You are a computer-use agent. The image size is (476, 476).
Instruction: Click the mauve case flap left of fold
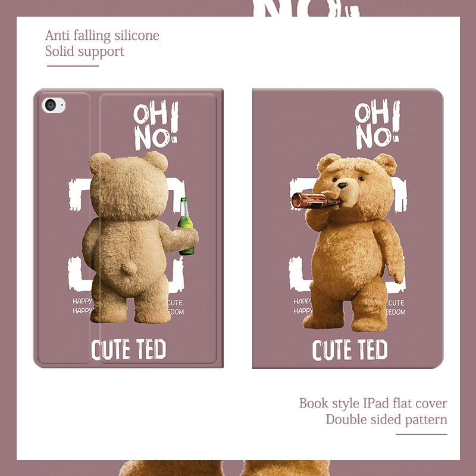pos(64,228)
